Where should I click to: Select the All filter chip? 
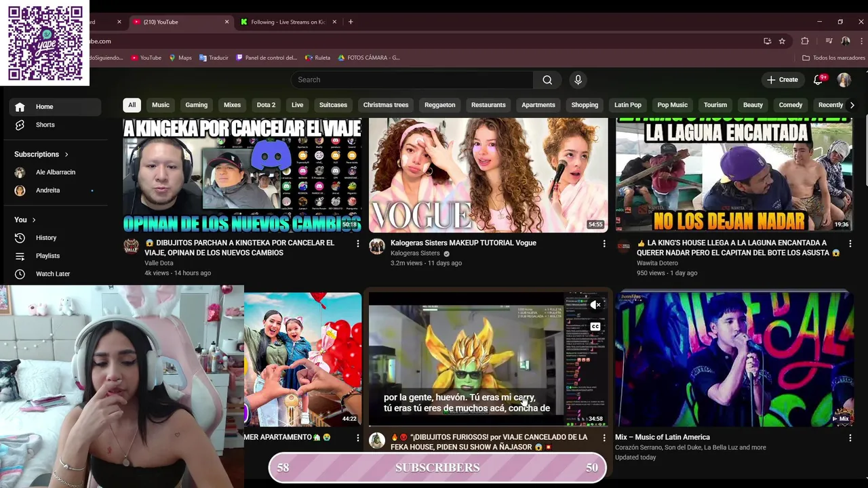(x=132, y=105)
